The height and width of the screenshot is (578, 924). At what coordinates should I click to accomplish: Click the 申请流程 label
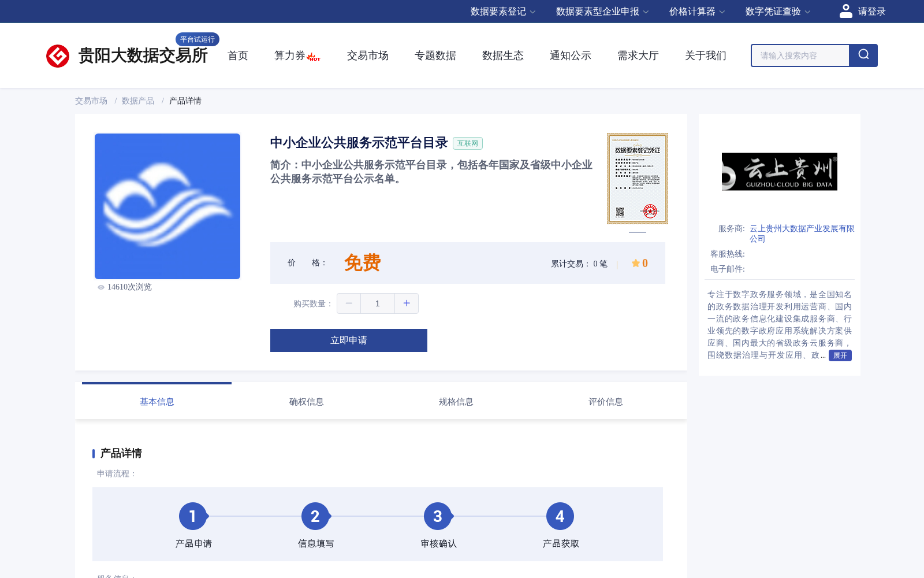[x=117, y=474]
